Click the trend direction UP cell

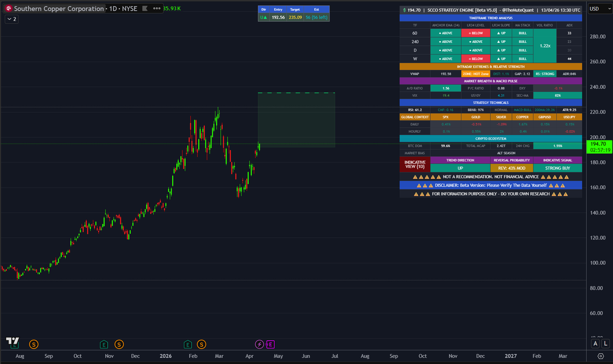tap(460, 168)
